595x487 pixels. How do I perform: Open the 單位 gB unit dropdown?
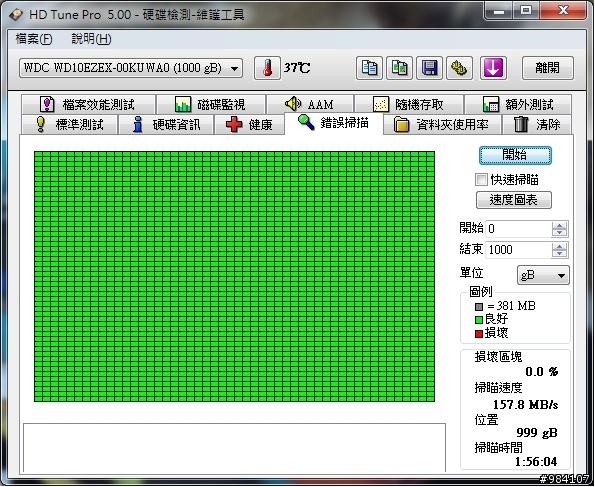tap(543, 275)
